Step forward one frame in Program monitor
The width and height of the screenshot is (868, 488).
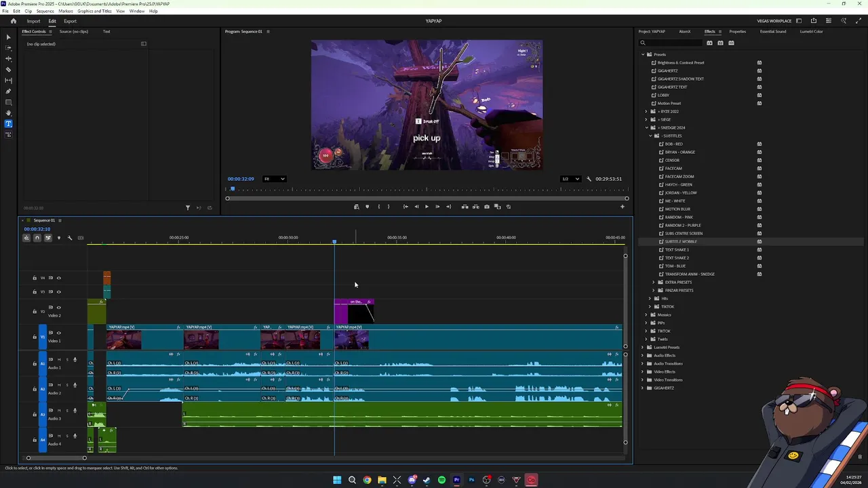[437, 207]
